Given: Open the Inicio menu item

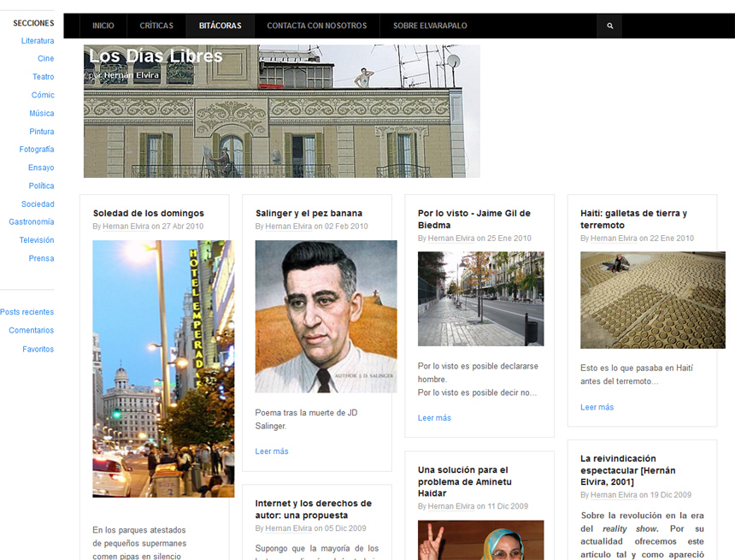Looking at the screenshot, I should [x=103, y=26].
